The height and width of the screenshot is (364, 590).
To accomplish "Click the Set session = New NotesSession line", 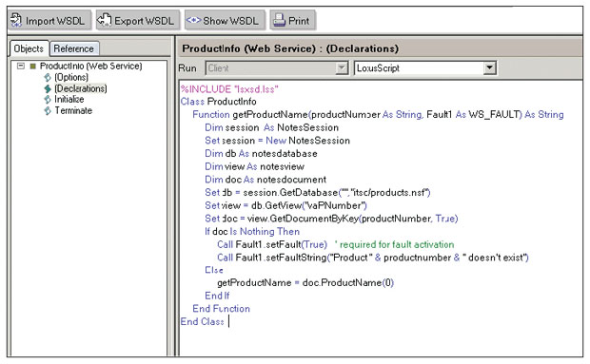I will click(277, 141).
